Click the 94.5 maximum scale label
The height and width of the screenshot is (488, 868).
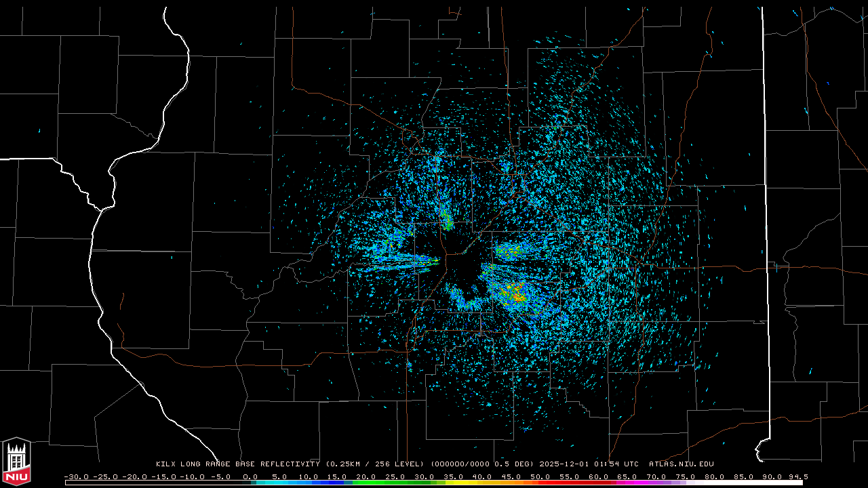tap(797, 476)
